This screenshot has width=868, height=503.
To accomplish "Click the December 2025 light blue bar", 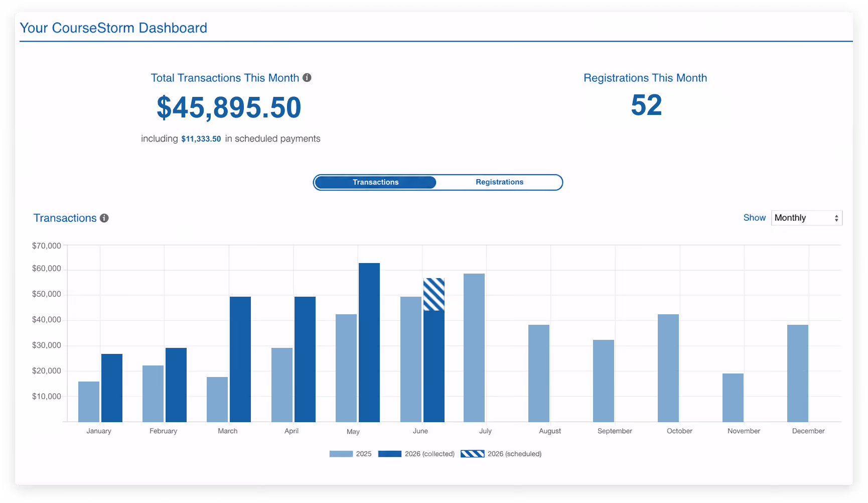I will (x=798, y=373).
